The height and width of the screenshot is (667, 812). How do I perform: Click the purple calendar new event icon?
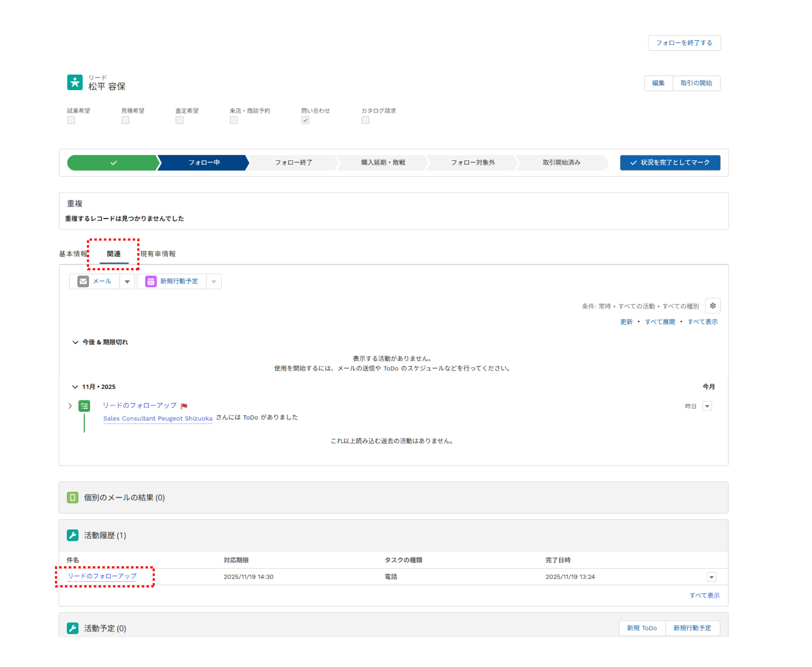[x=151, y=281]
